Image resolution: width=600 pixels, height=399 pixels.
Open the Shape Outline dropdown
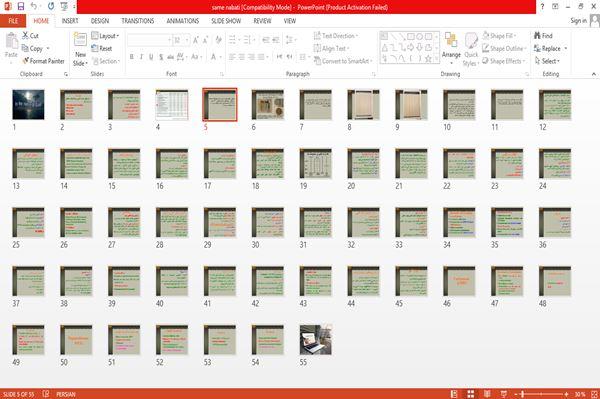pos(504,48)
